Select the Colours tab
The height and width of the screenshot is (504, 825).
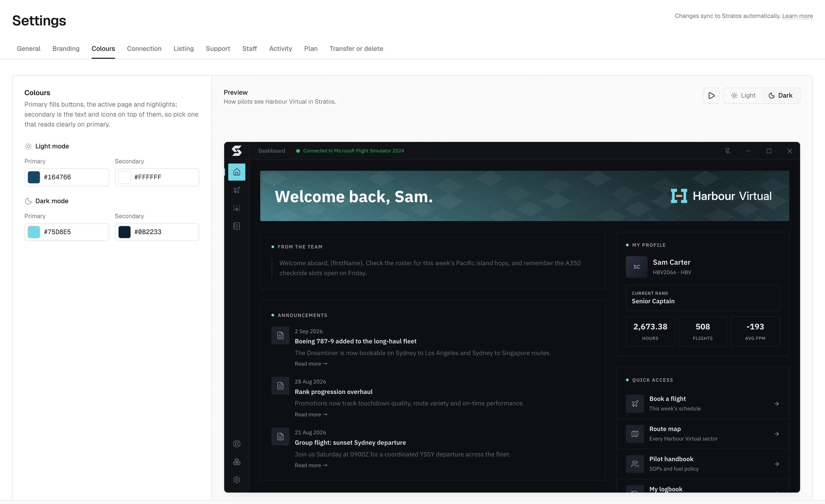103,49
